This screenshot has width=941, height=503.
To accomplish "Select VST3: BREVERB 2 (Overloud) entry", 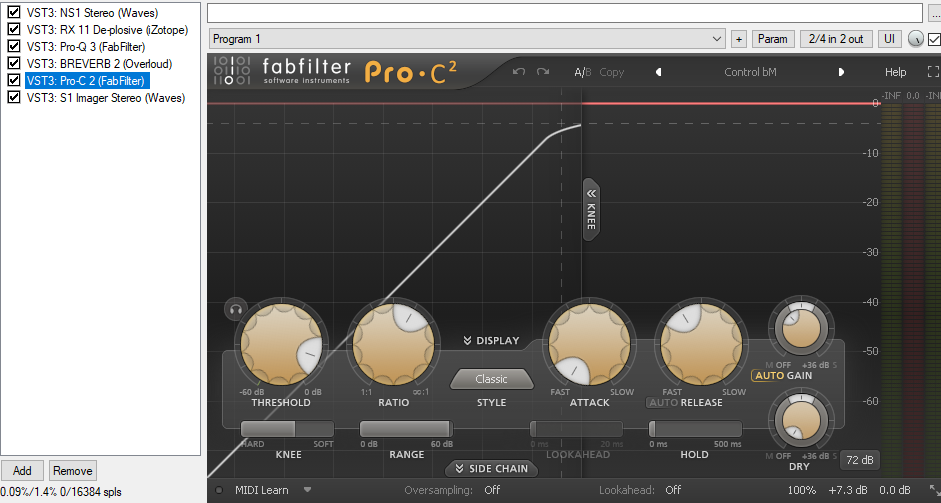I will click(99, 64).
